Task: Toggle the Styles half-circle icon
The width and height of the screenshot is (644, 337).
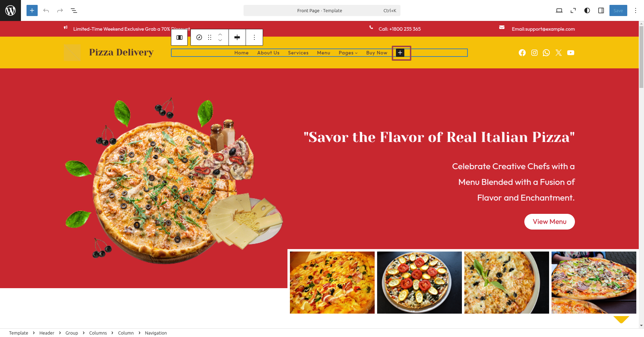Action: [x=587, y=10]
